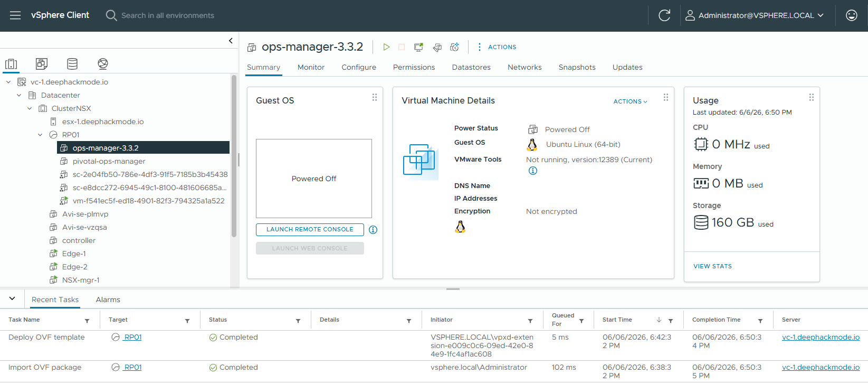Image resolution: width=868 pixels, height=384 pixels.
Task: Open VMs and Templates inventory view
Action: tap(42, 64)
